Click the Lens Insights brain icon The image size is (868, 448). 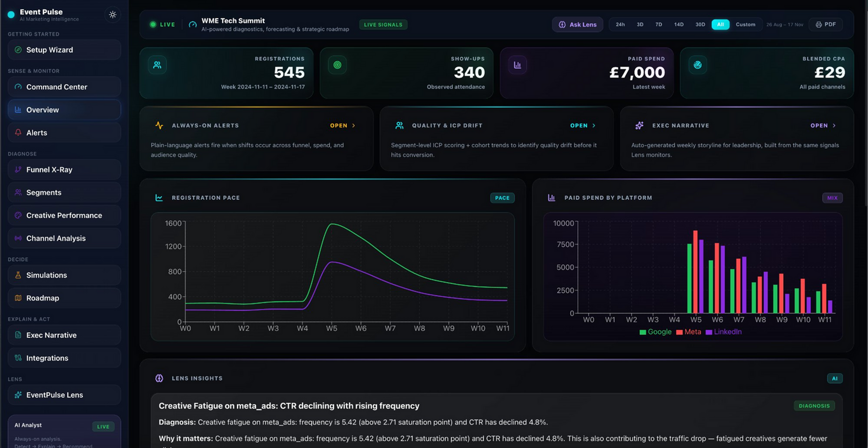tap(159, 378)
